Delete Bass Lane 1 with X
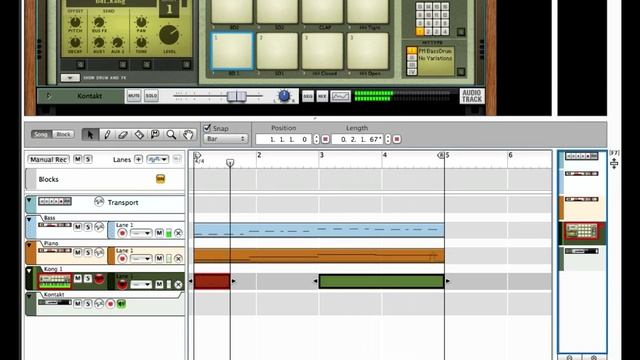The width and height of the screenshot is (640, 360). 178,233
